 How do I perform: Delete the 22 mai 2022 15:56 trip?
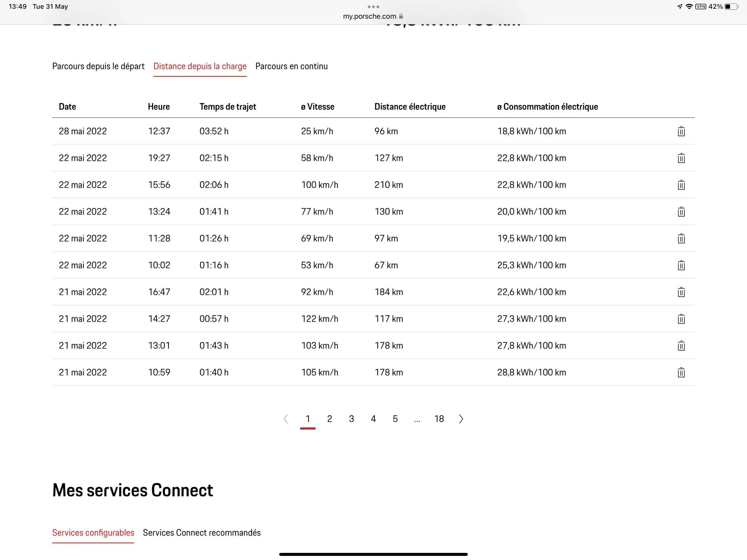(x=681, y=184)
